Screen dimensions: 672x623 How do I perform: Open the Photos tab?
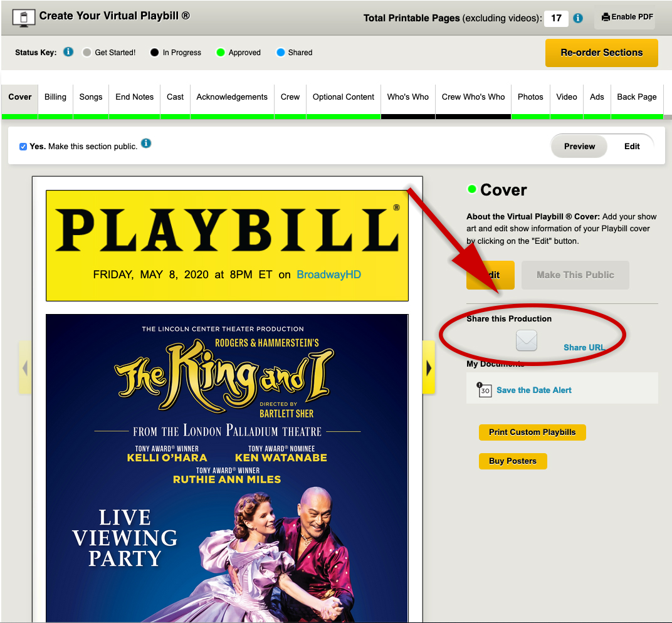click(x=530, y=97)
